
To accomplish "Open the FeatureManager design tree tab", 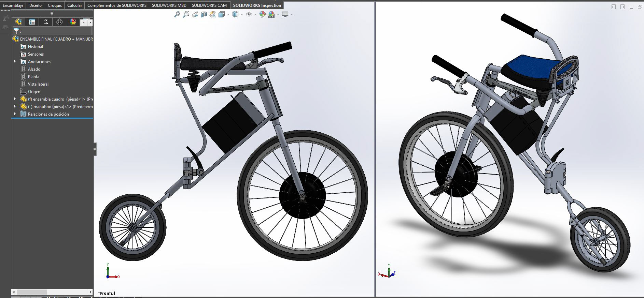I will point(19,22).
